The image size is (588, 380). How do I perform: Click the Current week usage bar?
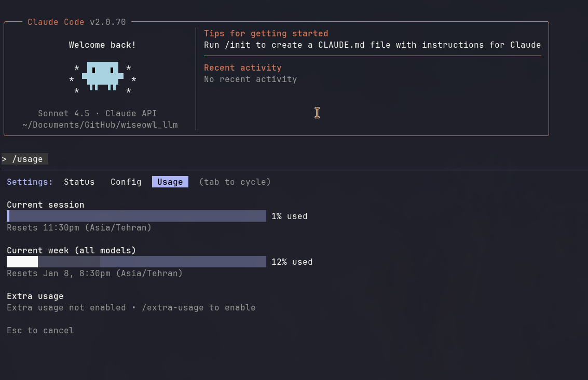coord(136,262)
